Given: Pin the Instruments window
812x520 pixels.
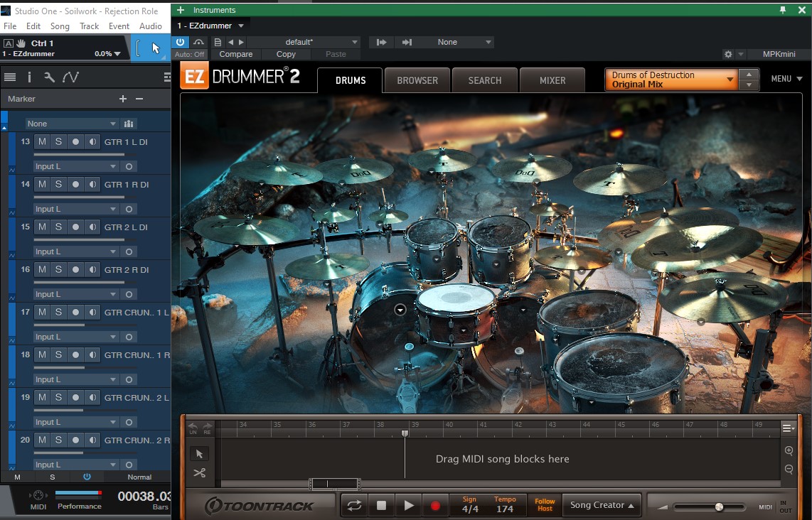Looking at the screenshot, I should pyautogui.click(x=782, y=10).
